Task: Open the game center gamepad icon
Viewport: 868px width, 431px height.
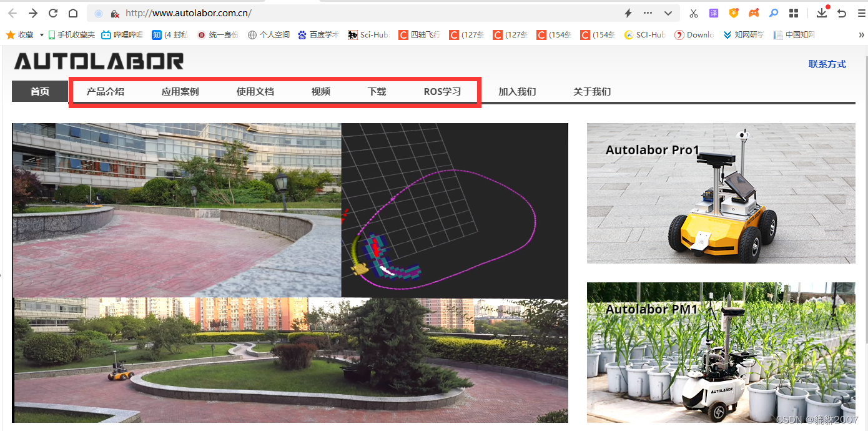Action: click(753, 12)
